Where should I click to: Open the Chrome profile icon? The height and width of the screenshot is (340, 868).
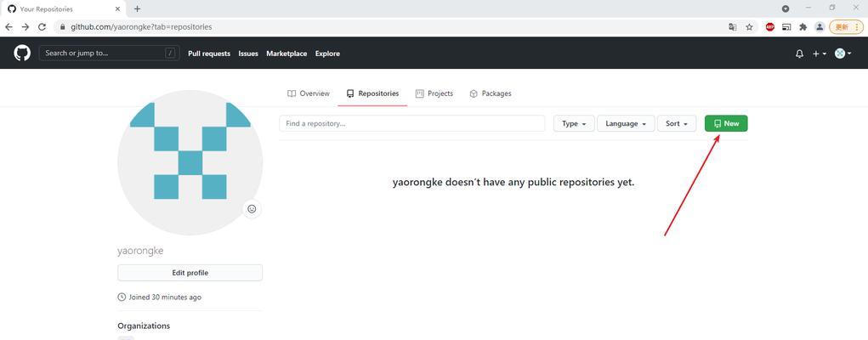coord(820,26)
